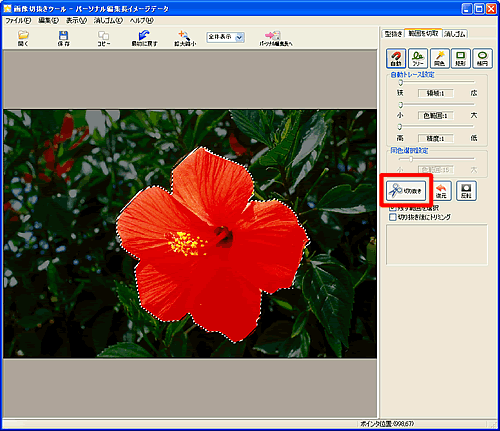Click the 復元 restore arrow icon
The image size is (500, 431).
coord(441,191)
